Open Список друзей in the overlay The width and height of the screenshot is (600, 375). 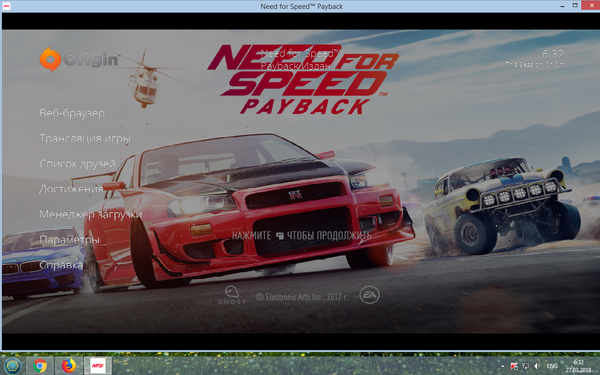coord(77,164)
